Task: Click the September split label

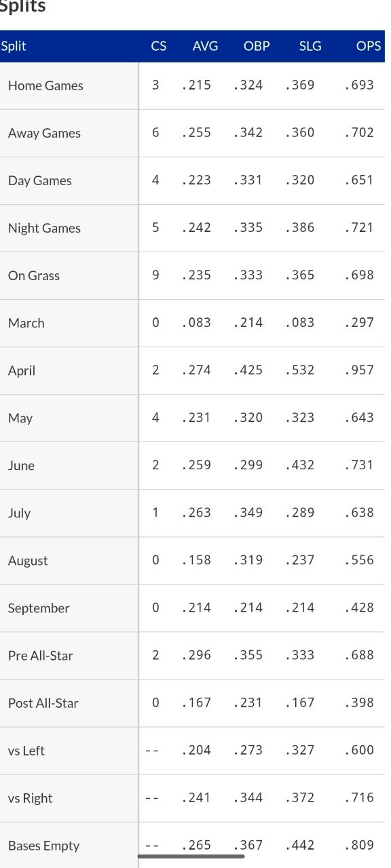Action: tap(39, 608)
